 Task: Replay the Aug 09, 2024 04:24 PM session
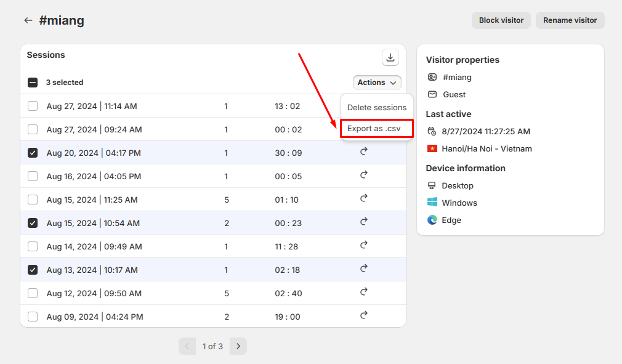point(364,315)
